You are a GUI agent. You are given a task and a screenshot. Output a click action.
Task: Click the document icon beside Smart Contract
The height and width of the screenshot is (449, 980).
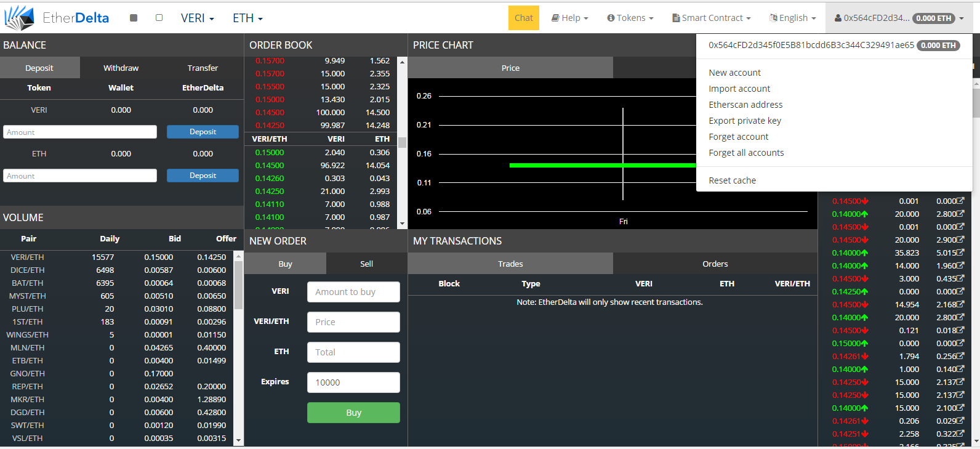click(676, 18)
